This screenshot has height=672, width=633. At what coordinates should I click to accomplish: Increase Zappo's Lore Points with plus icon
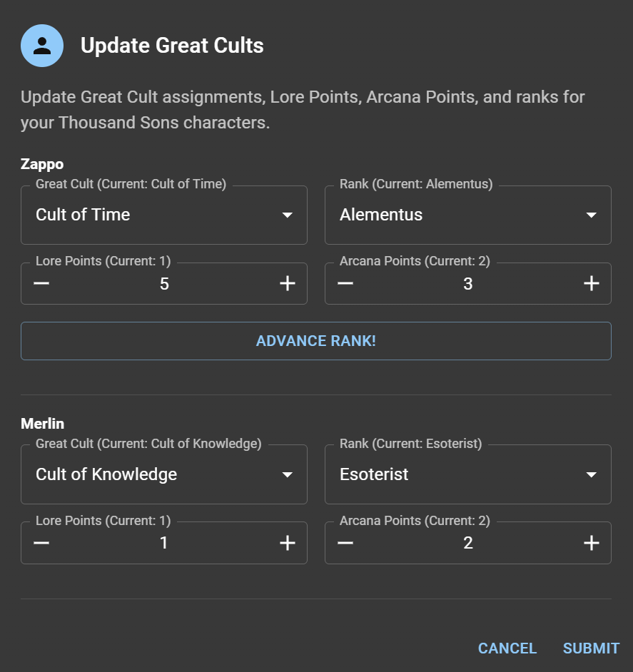[x=287, y=284]
